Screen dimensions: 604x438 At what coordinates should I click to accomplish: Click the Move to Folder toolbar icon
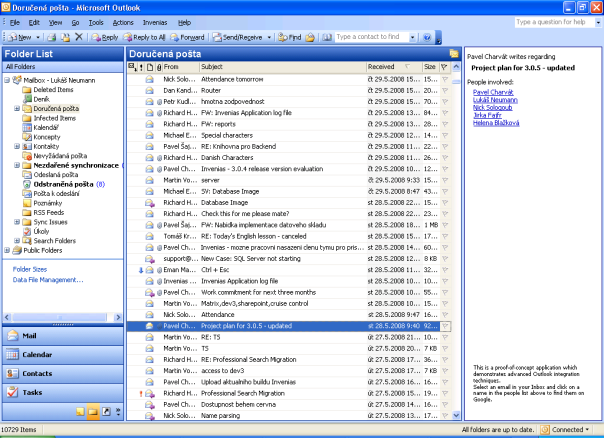(66, 37)
